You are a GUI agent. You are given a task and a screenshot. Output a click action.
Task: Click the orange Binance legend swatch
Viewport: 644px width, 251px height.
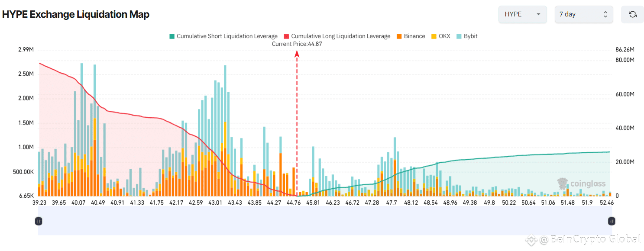coord(398,36)
